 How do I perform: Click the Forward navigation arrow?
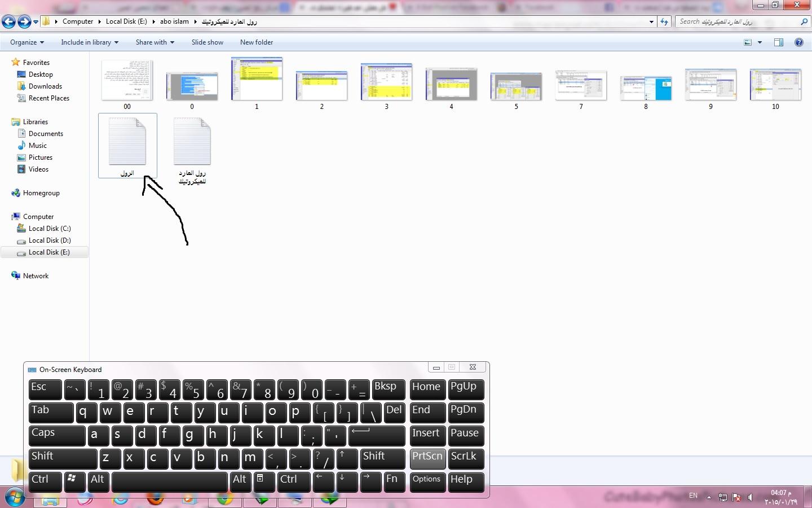[24, 22]
